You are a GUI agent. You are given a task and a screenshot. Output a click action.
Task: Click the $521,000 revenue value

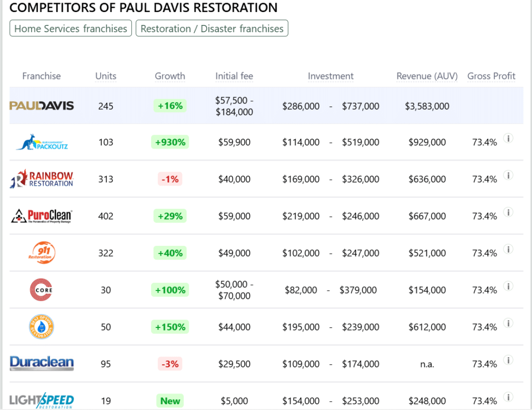tap(427, 253)
